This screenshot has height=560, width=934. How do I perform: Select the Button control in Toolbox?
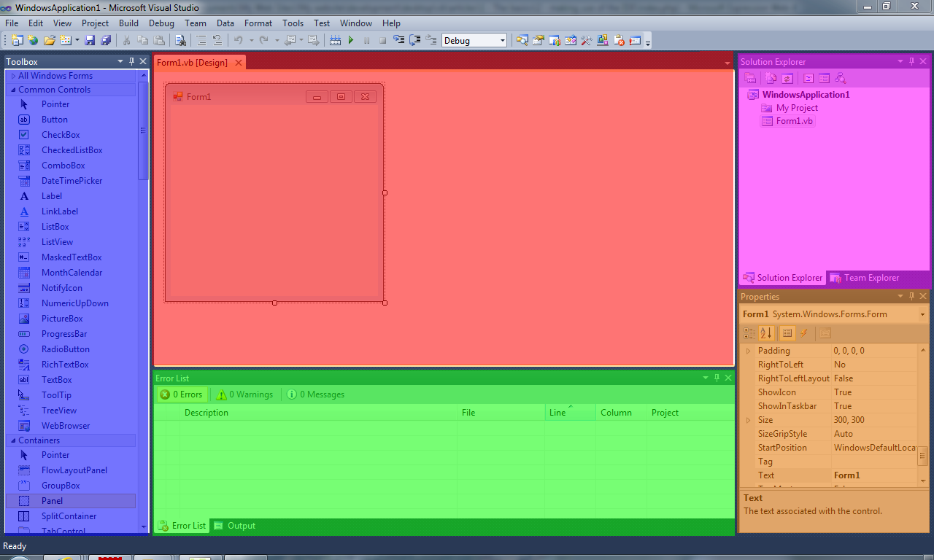(x=71, y=120)
